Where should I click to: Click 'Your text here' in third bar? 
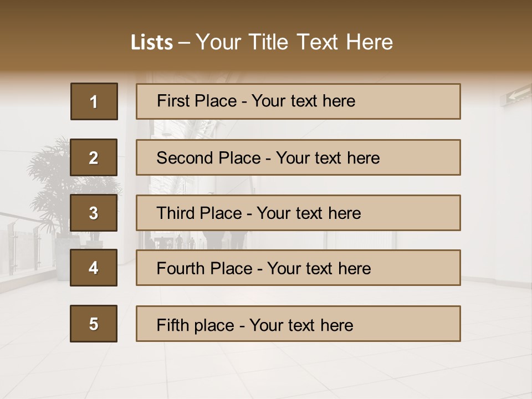click(x=309, y=213)
